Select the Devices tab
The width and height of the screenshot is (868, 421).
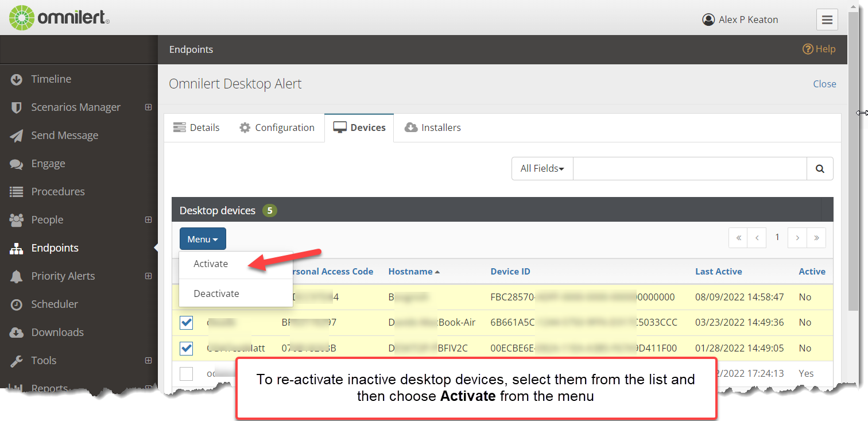(359, 128)
